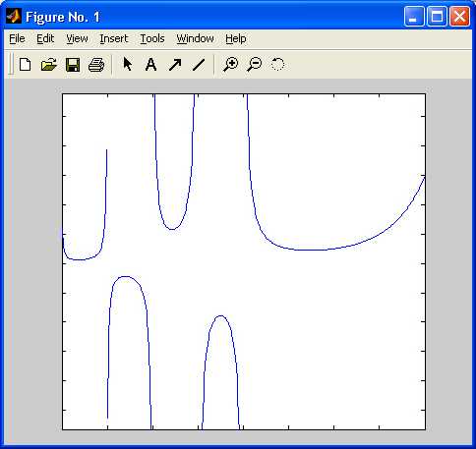Viewport: 476px width, 449px height.
Task: Activate the Rotate 3D tool
Action: pos(277,64)
